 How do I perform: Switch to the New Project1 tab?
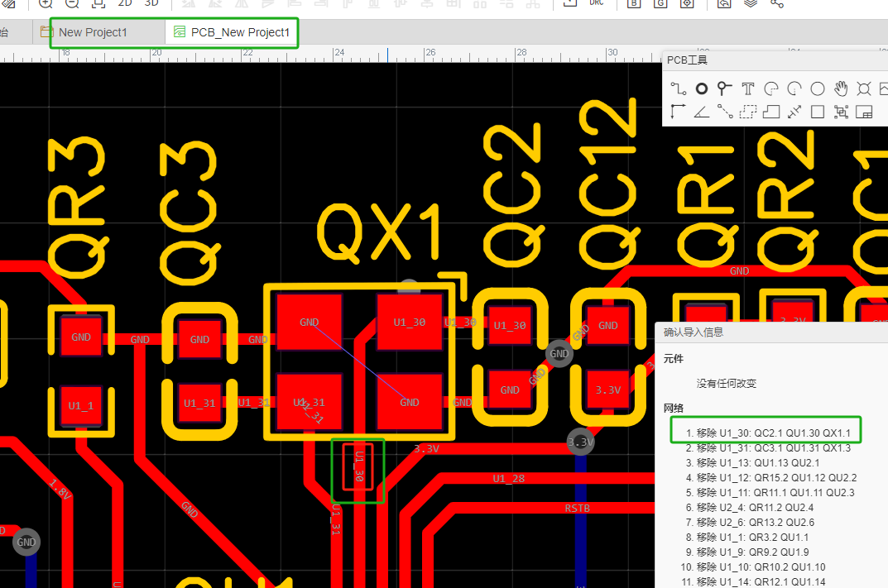tap(93, 33)
